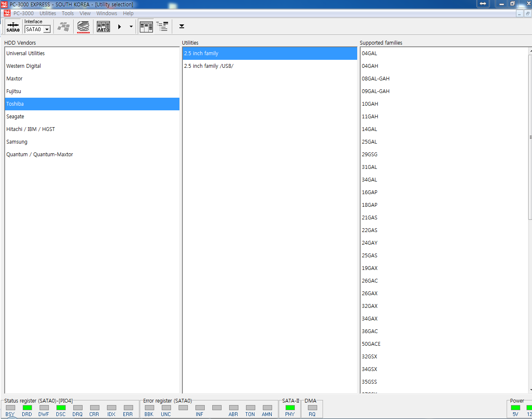Click the PC-3000 app icon in menu bar

7,13
